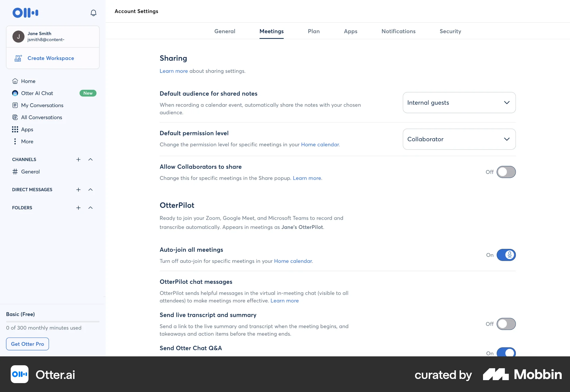Click the Get Otter Pro button
Image resolution: width=570 pixels, height=392 pixels.
click(x=27, y=344)
